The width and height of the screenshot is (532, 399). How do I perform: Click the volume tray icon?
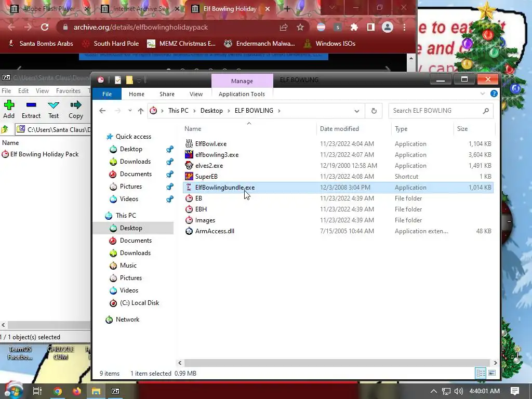tap(458, 391)
